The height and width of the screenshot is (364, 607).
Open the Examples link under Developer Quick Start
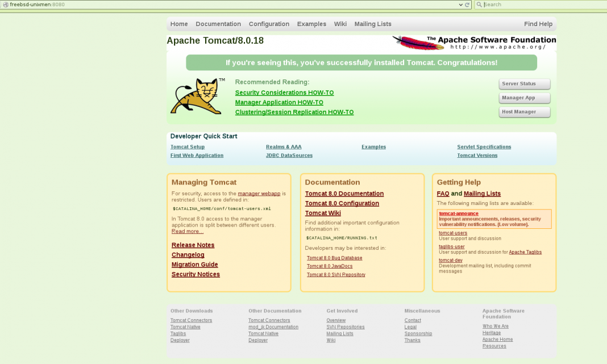tap(373, 147)
